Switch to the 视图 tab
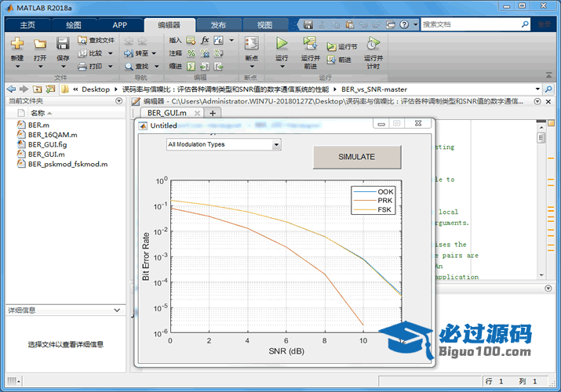This screenshot has width=561, height=392. pos(264,24)
